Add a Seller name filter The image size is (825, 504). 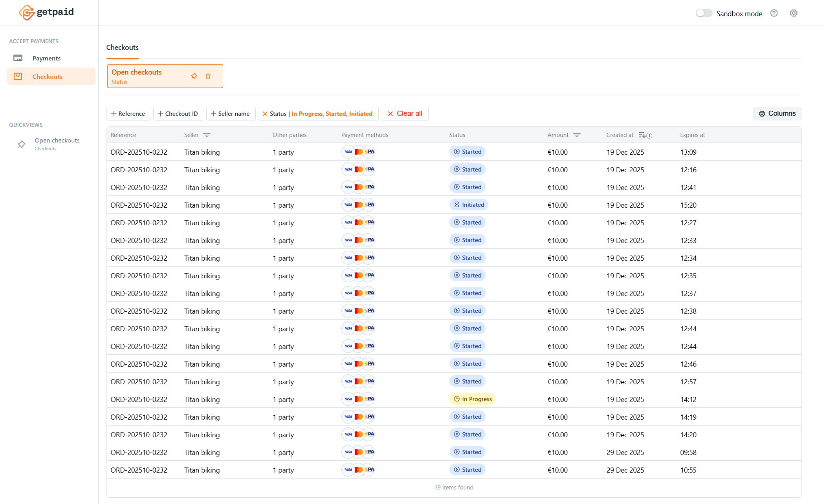pyautogui.click(x=231, y=113)
